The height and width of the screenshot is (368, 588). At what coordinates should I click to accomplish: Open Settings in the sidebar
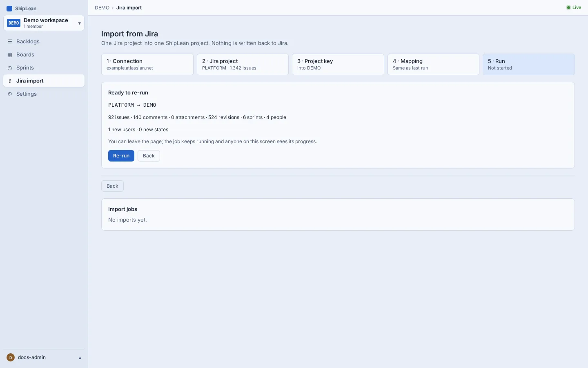tap(44, 94)
